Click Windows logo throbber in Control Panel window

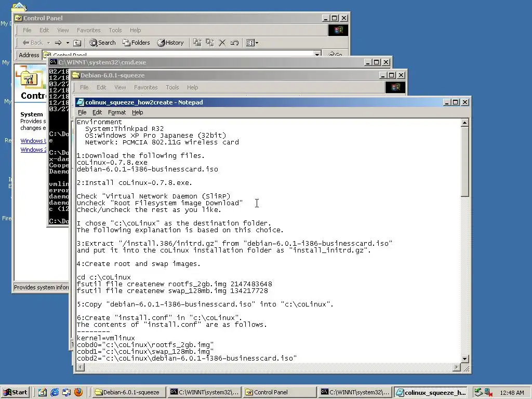(338, 30)
